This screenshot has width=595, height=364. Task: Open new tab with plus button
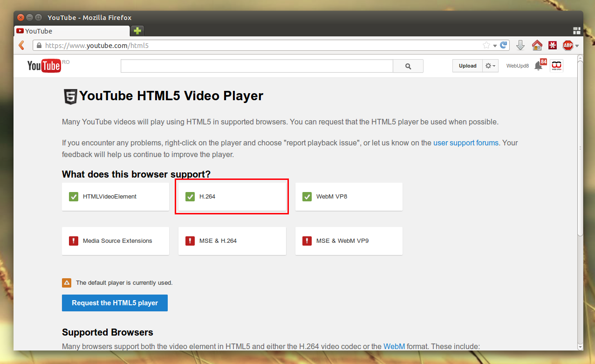click(137, 31)
